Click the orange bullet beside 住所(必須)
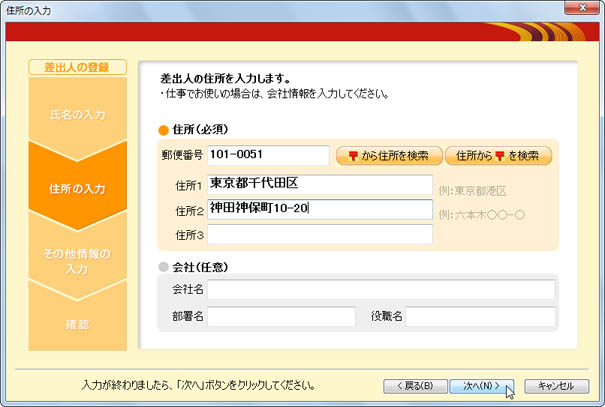605x407 pixels. tap(164, 130)
